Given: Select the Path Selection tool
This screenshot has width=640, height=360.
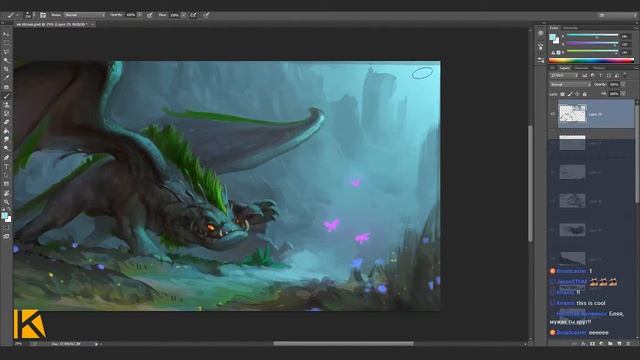Looking at the screenshot, I should (6, 175).
